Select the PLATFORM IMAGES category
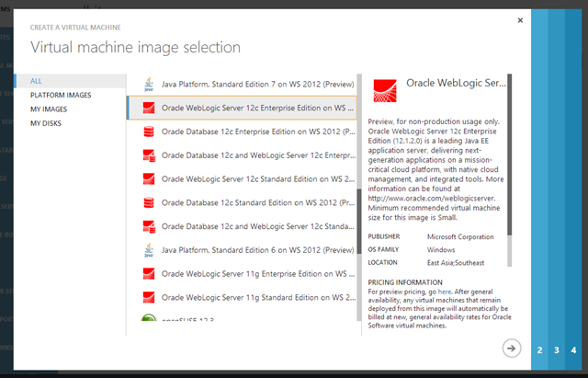588x378 pixels. tap(61, 95)
